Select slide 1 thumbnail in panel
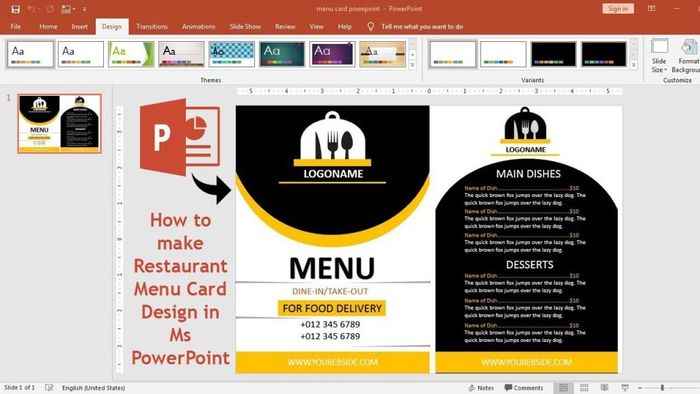The image size is (700, 394). click(59, 124)
